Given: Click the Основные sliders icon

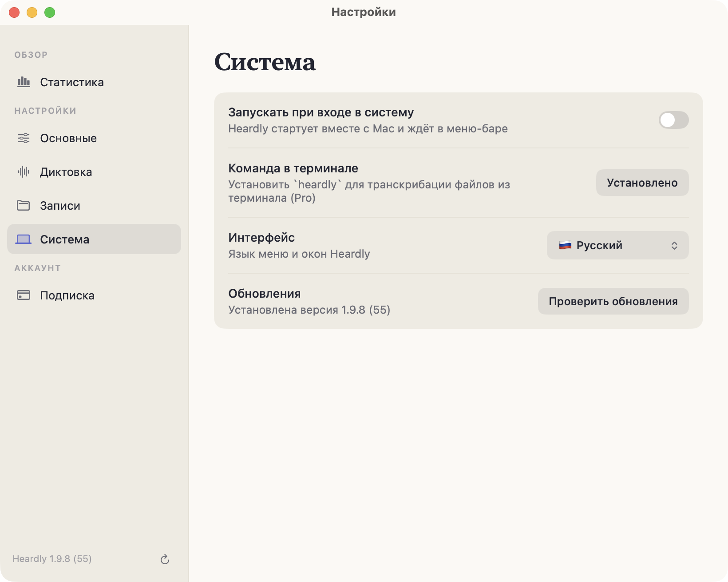Looking at the screenshot, I should 24,138.
